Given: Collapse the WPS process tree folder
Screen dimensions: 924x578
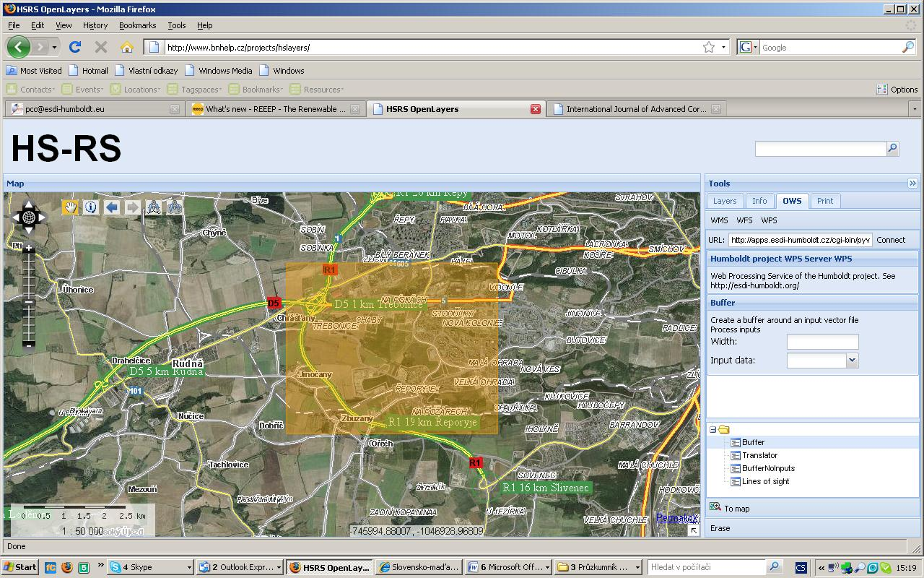Looking at the screenshot, I should click(x=712, y=429).
